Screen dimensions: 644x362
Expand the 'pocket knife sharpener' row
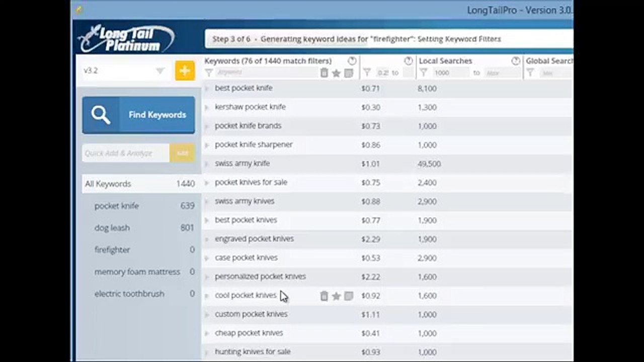tap(206, 145)
